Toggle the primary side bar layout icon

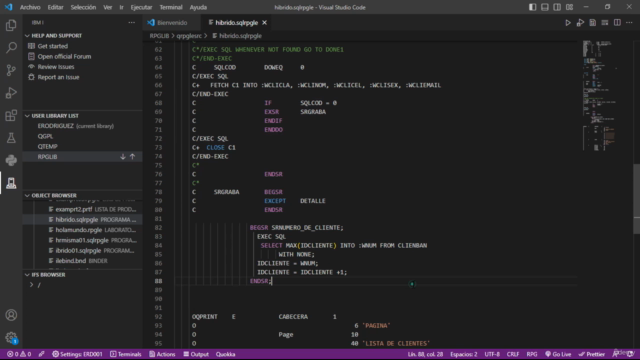point(532,7)
